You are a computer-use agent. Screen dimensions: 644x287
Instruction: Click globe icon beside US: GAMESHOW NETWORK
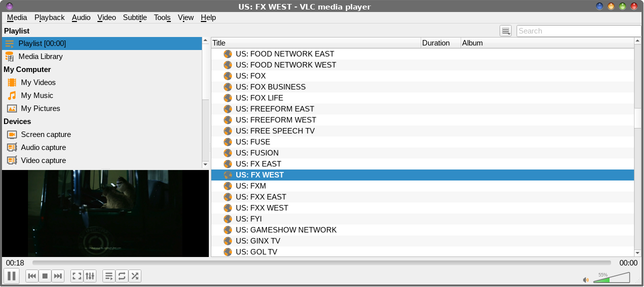click(x=228, y=230)
